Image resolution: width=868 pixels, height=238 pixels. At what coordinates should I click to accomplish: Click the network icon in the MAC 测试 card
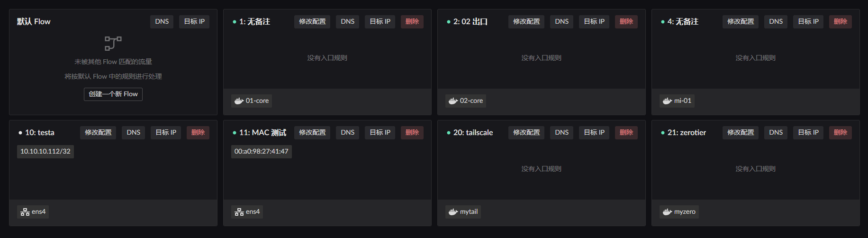[239, 212]
